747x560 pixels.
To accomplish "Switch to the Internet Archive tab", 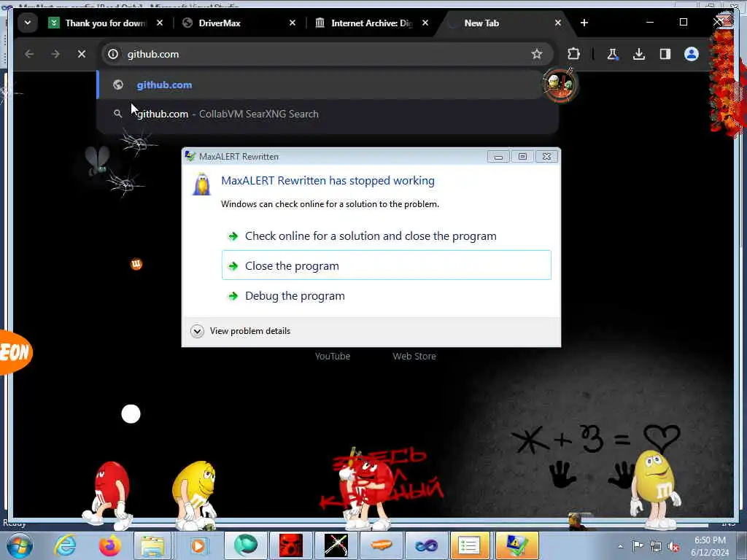I will tap(372, 23).
